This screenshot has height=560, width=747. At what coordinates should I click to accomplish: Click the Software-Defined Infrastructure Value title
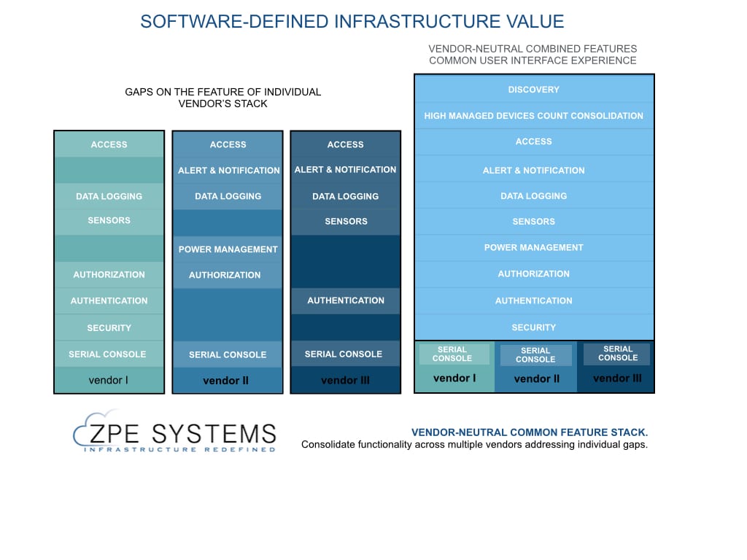pyautogui.click(x=352, y=22)
